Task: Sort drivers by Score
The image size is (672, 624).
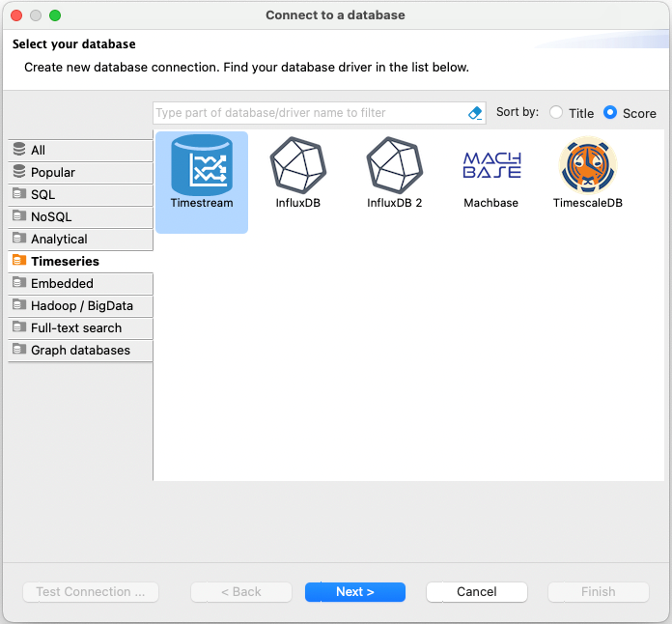Action: (610, 113)
